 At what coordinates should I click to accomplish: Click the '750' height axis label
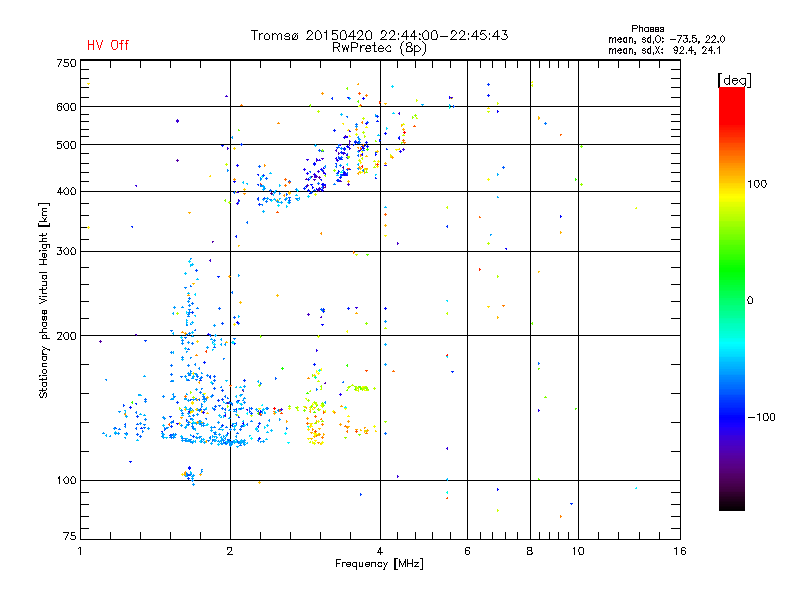coord(66,63)
